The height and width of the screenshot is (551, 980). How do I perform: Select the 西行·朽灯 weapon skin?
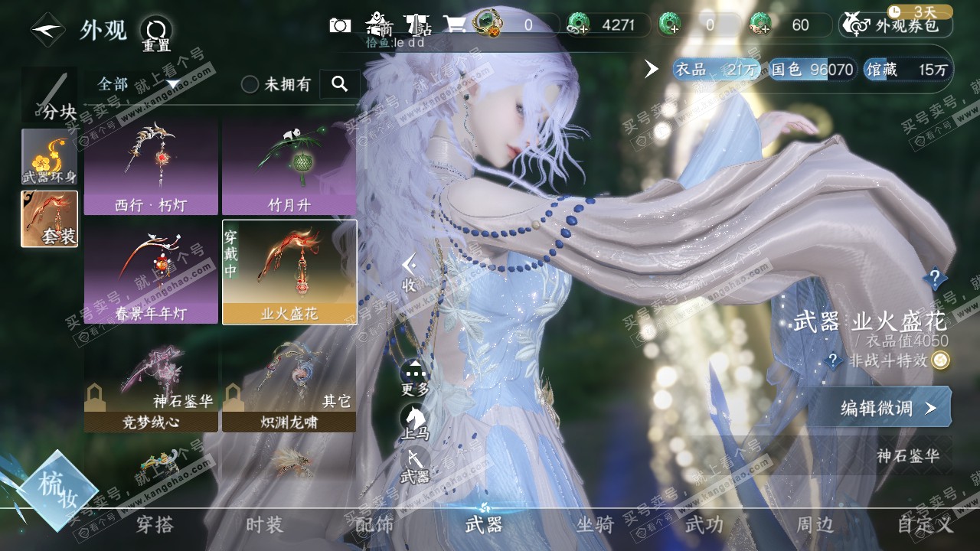pyautogui.click(x=151, y=166)
